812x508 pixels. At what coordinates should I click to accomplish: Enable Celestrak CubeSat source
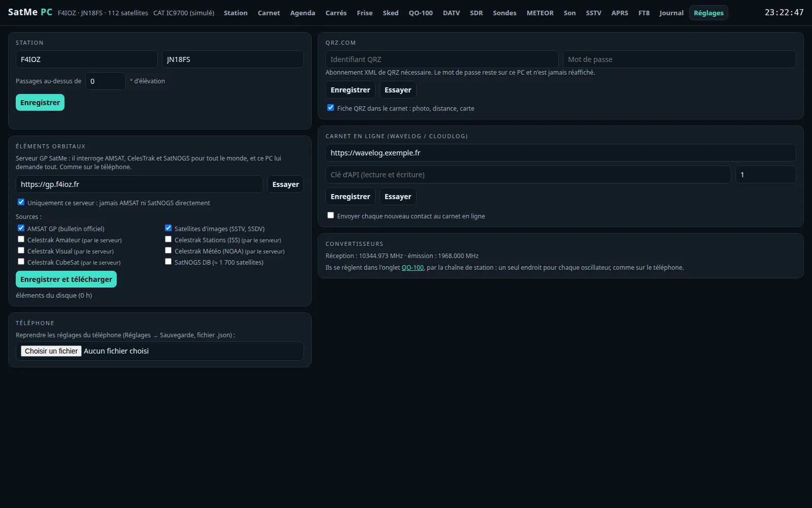(x=21, y=262)
